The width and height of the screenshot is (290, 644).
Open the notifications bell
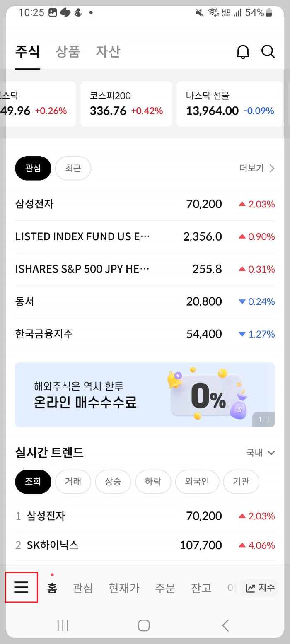243,52
